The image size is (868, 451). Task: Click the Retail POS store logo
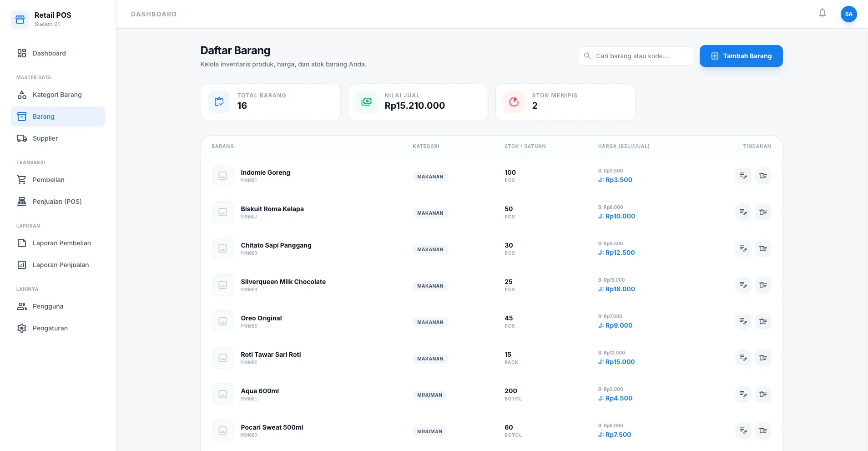click(x=20, y=20)
